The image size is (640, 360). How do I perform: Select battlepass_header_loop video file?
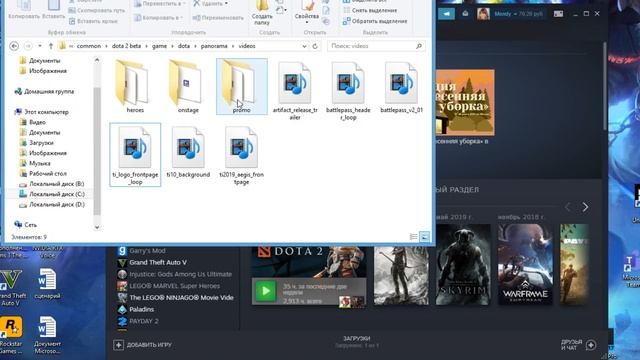tap(348, 91)
